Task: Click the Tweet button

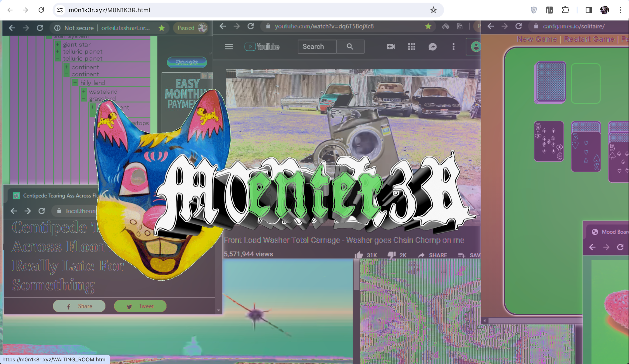Action: coord(140,306)
